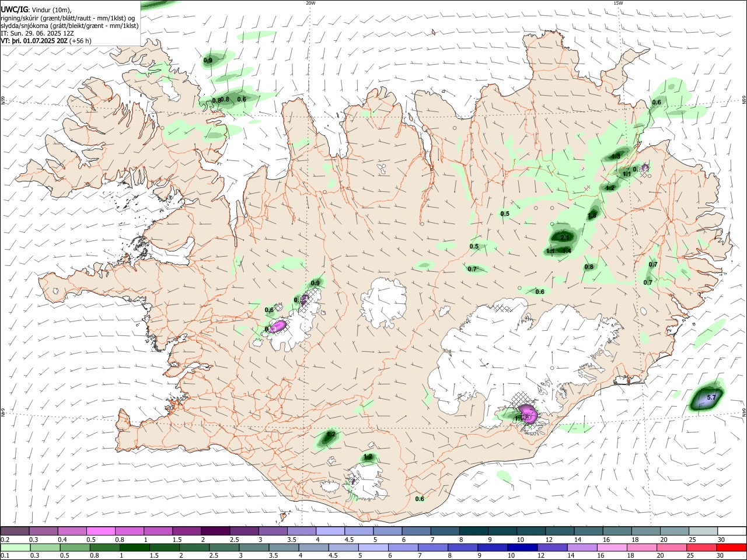Click the 'rigning/skúrir' description line
Image resolution: width=747 pixels, height=560 pixels.
tap(68, 18)
